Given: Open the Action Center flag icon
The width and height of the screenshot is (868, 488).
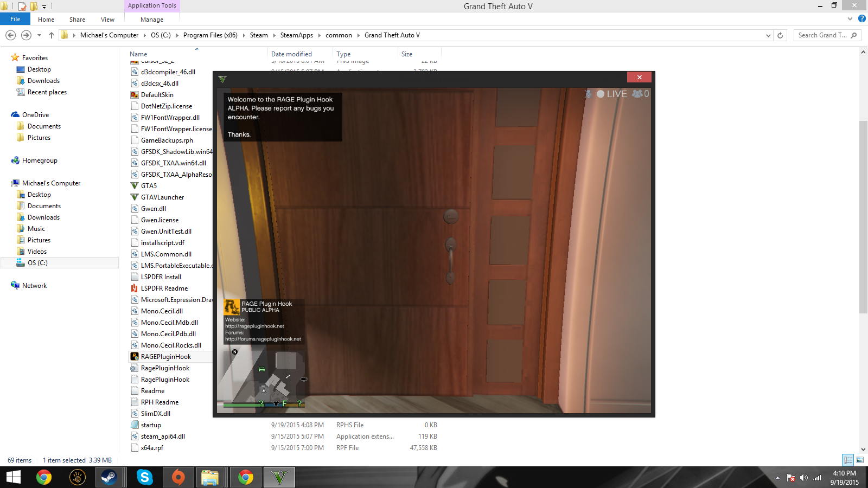Looking at the screenshot, I should click(x=791, y=478).
